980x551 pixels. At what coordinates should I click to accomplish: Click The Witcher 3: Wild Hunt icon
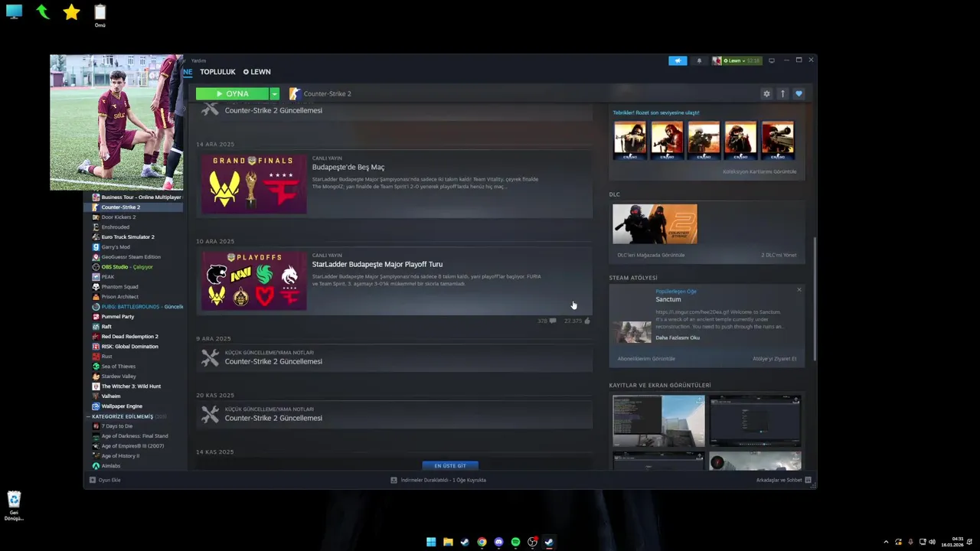96,386
